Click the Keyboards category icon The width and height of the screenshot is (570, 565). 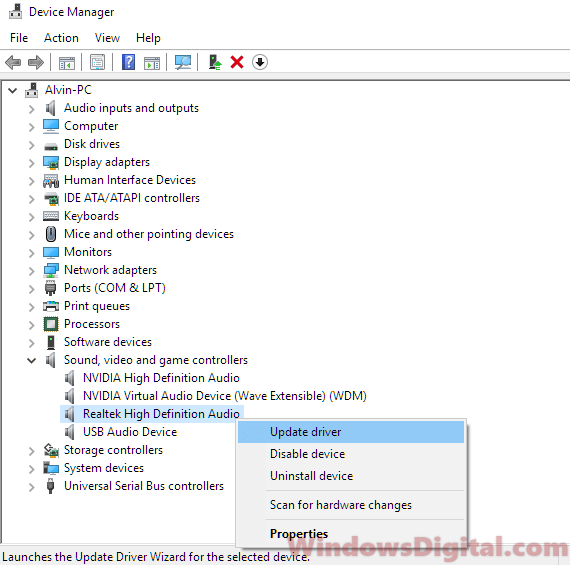coord(51,216)
